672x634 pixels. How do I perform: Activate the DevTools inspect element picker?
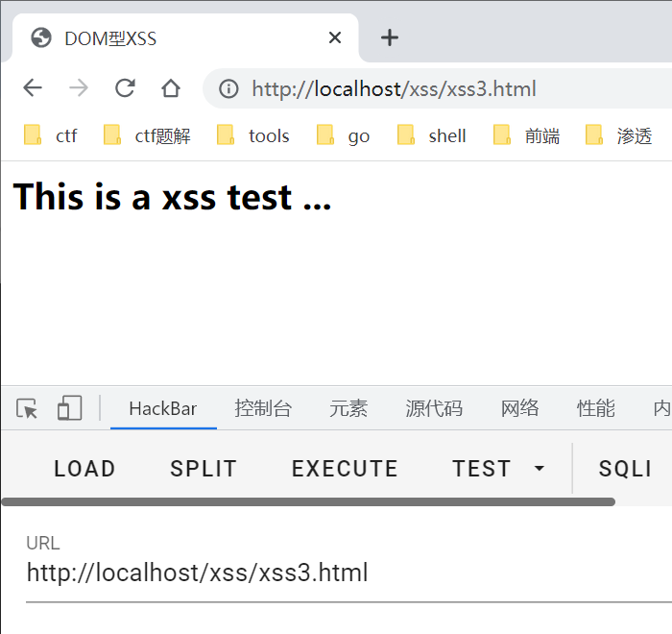click(x=27, y=408)
